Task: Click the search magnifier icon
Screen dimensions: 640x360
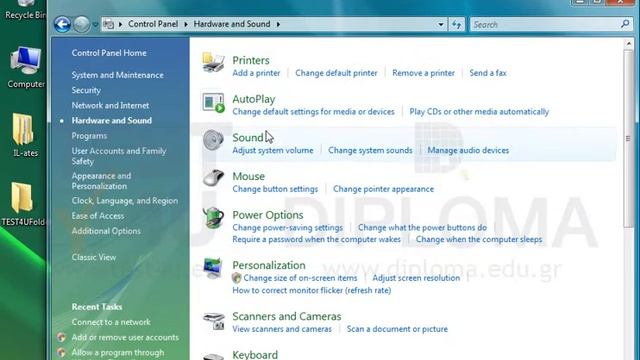Action: point(625,24)
